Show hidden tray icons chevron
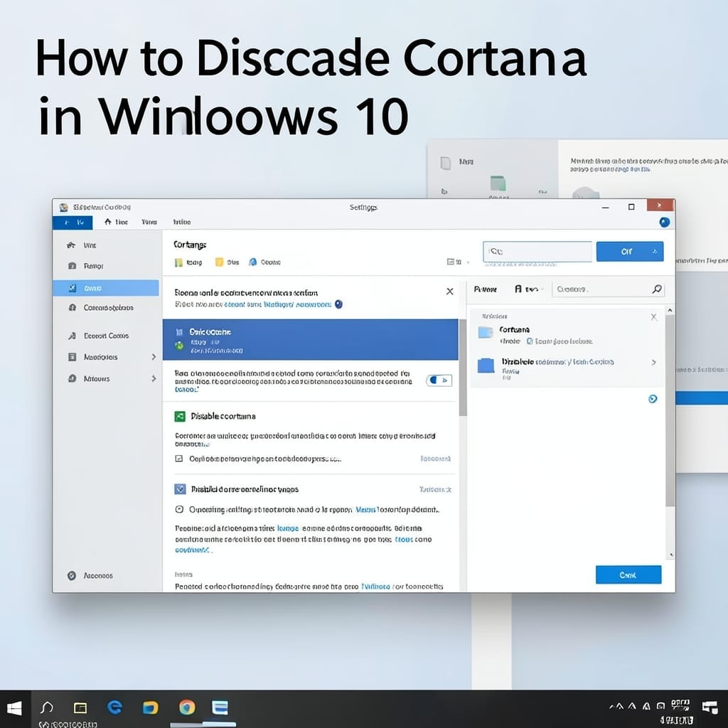728x728 pixels. (614, 706)
